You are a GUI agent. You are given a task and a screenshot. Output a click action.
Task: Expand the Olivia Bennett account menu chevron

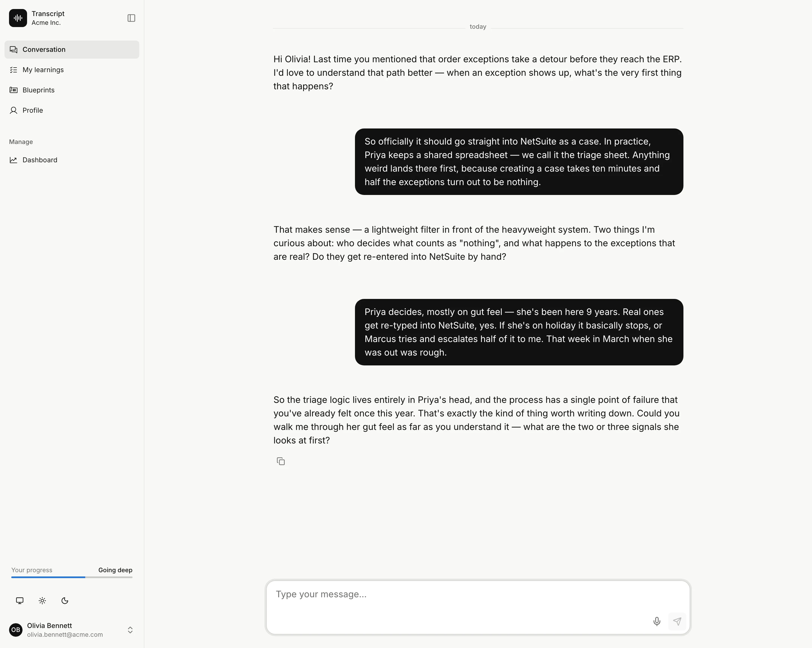click(130, 630)
